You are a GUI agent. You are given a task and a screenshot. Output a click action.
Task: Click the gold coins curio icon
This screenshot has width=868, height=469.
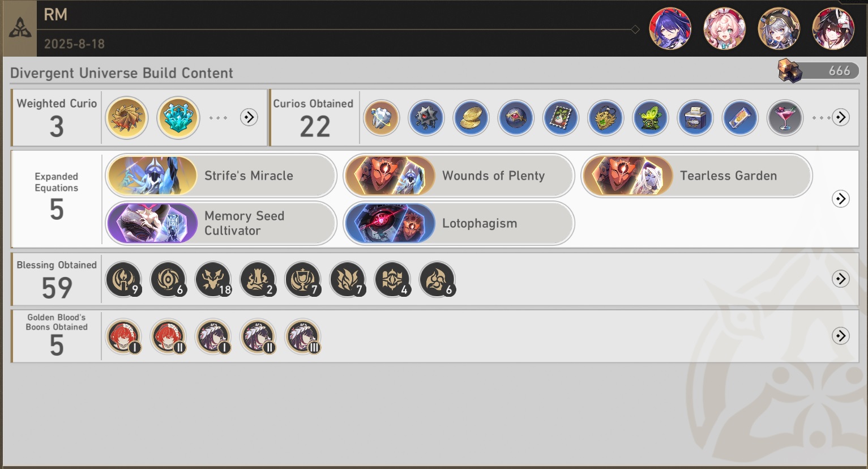click(x=471, y=118)
